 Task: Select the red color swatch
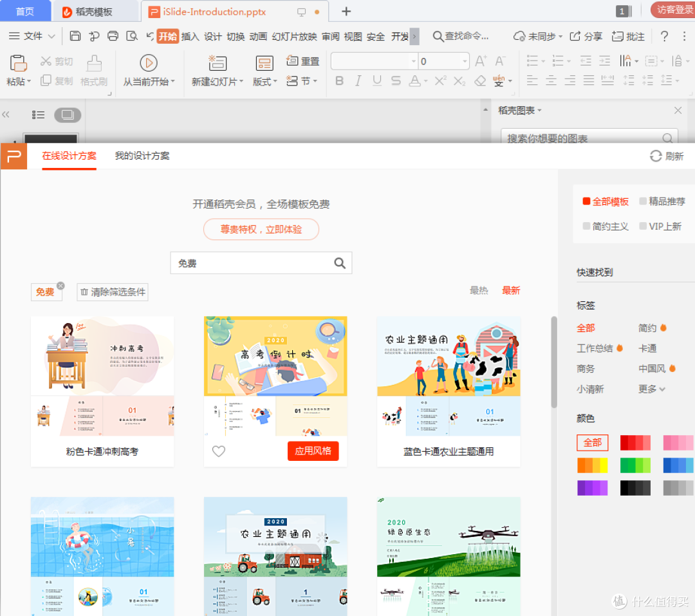pos(635,443)
